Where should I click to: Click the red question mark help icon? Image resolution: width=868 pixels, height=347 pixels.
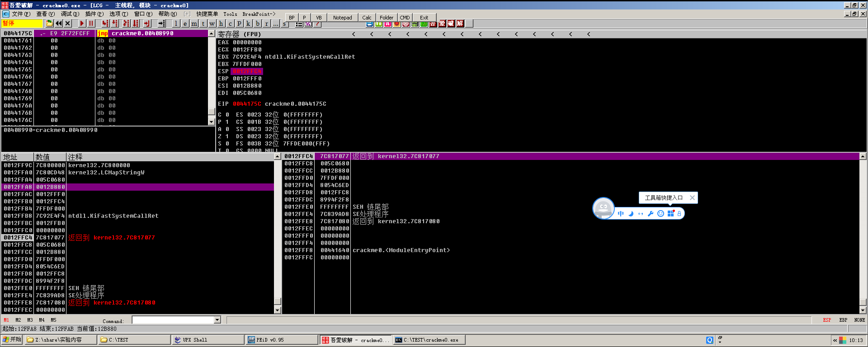point(317,24)
